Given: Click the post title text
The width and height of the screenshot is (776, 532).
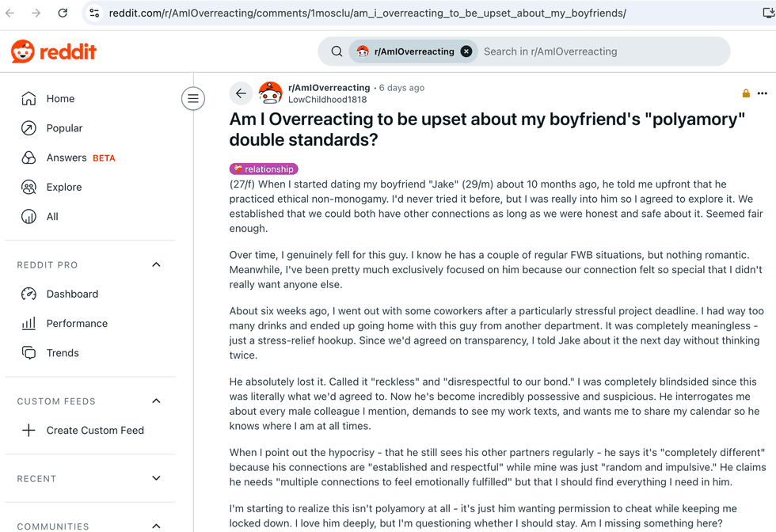Looking at the screenshot, I should pos(487,129).
